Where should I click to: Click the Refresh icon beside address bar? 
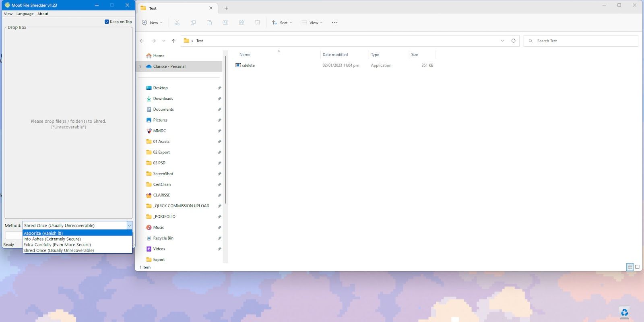click(513, 41)
